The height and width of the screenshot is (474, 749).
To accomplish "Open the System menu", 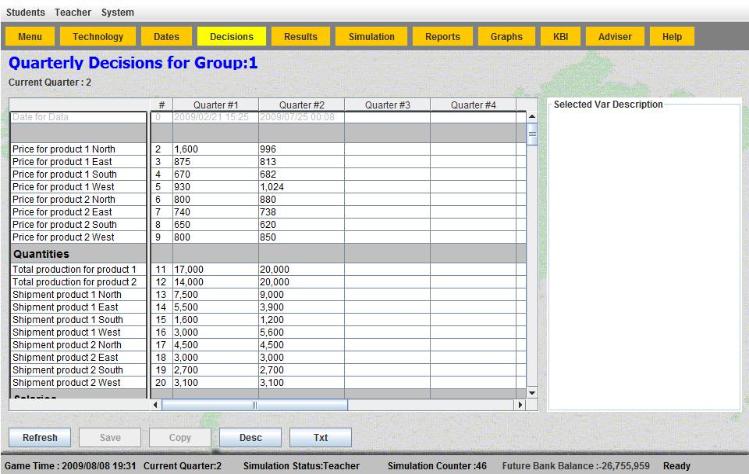I will [117, 12].
